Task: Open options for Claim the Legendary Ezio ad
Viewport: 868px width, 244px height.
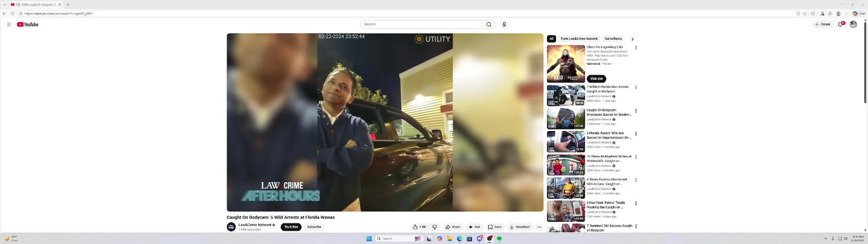Action: (x=636, y=48)
